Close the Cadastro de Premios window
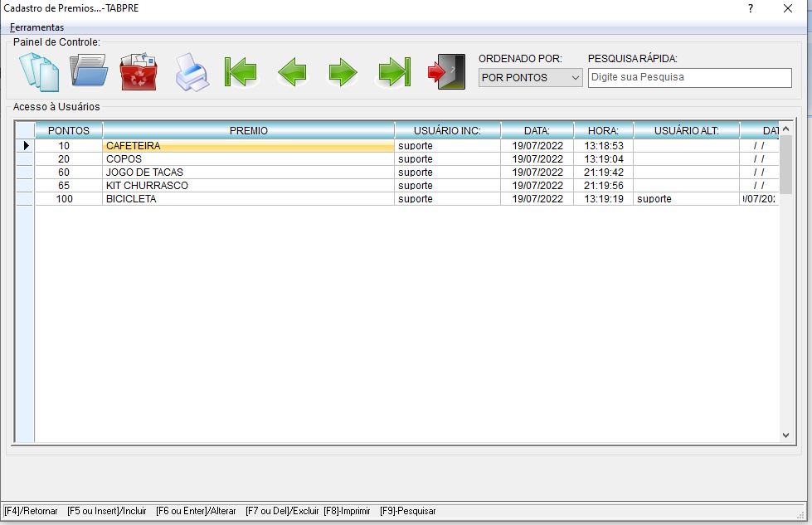The width and height of the screenshot is (812, 525). click(x=788, y=8)
